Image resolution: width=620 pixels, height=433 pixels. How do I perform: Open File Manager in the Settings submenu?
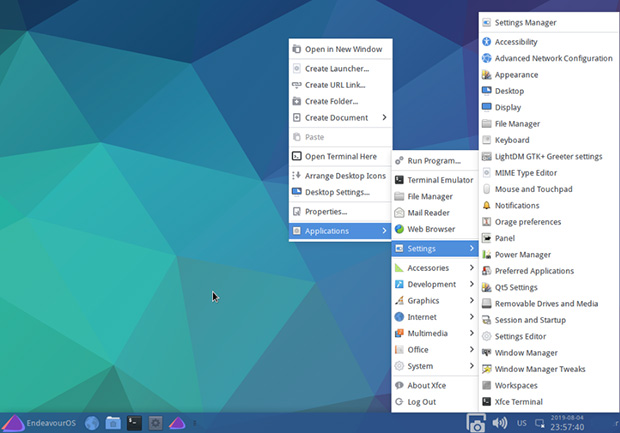click(549, 124)
